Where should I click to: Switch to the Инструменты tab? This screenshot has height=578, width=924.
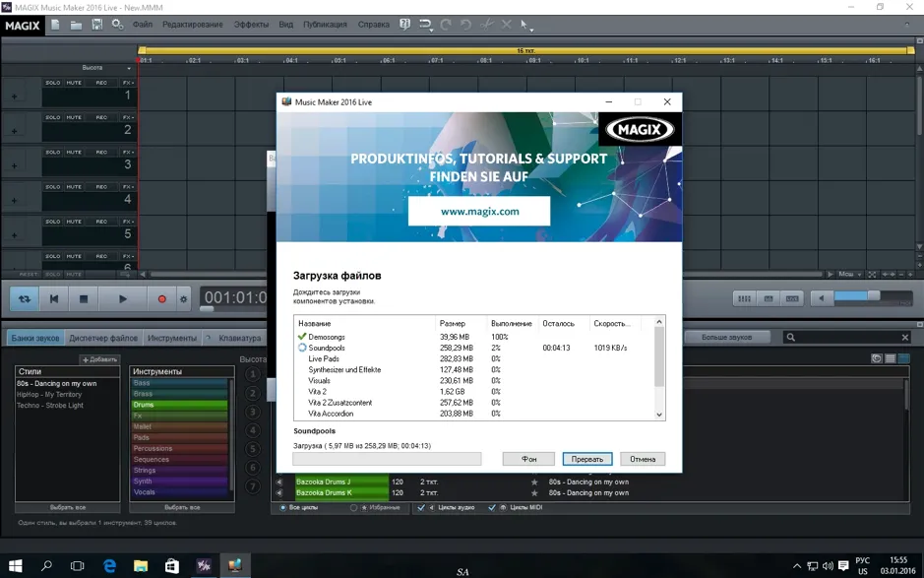(x=172, y=338)
